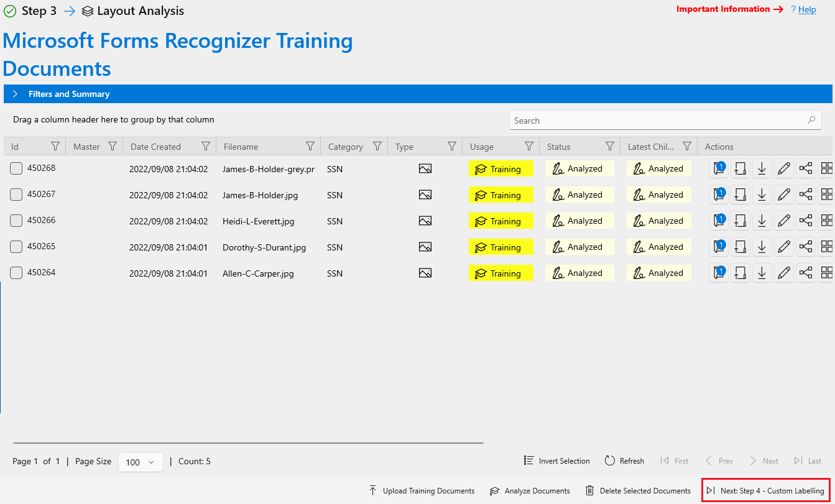Open the badge-numbered document icon for row 450268

click(719, 168)
